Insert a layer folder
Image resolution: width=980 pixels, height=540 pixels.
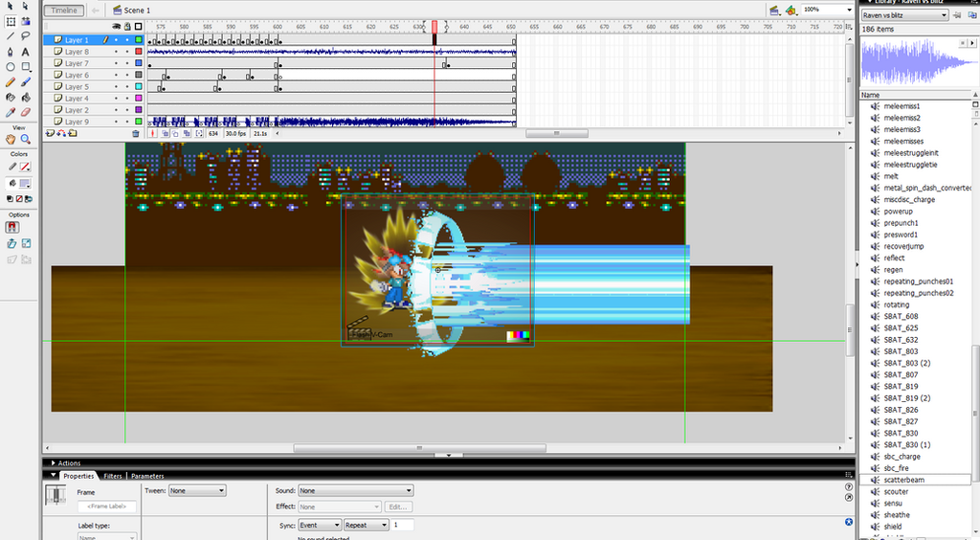pos(73,133)
